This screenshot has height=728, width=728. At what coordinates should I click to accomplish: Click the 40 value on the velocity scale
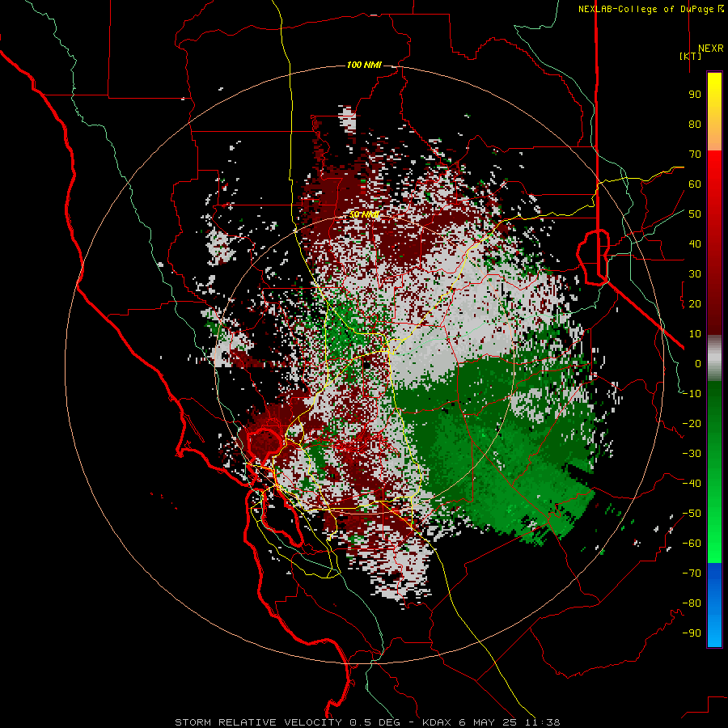pos(695,244)
